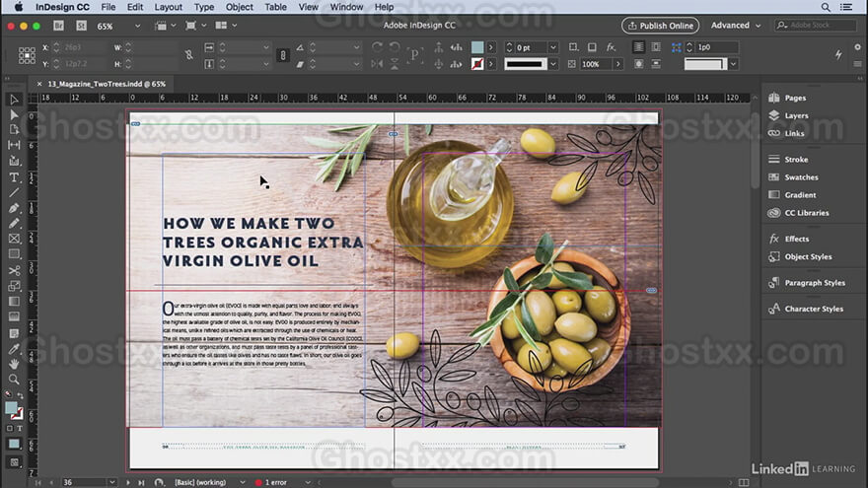Open Adobe Stock St icon
This screenshot has height=488, width=868.
pyautogui.click(x=81, y=26)
